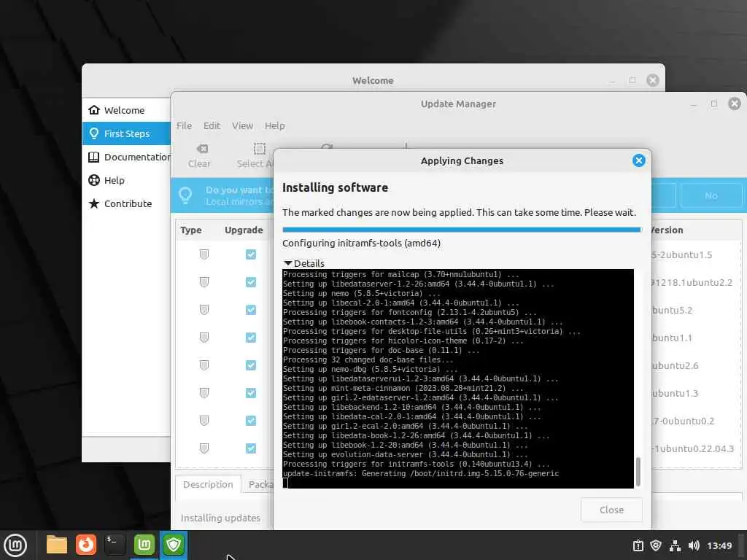Click the 'Installing software' heading
747x560 pixels.
click(x=335, y=187)
